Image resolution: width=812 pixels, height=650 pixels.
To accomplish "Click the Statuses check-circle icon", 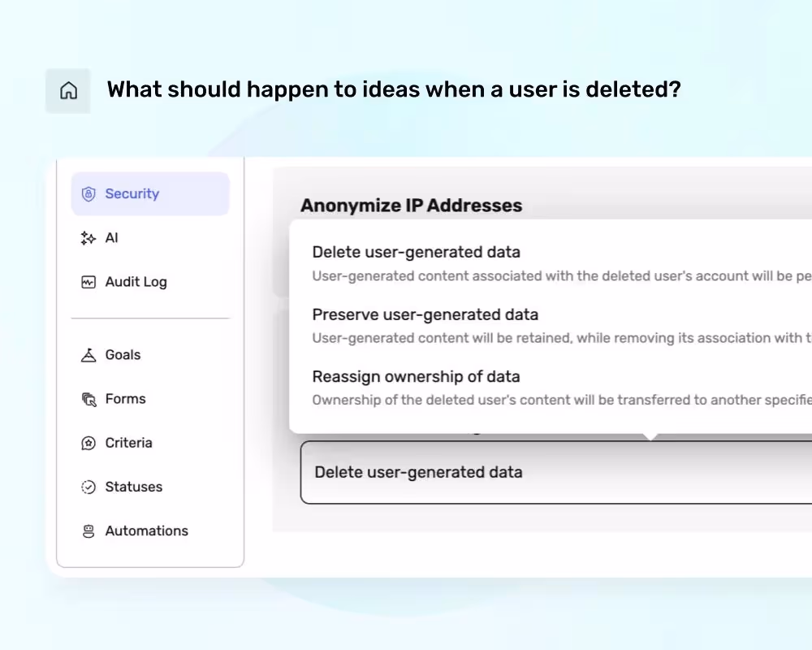I will (x=88, y=486).
